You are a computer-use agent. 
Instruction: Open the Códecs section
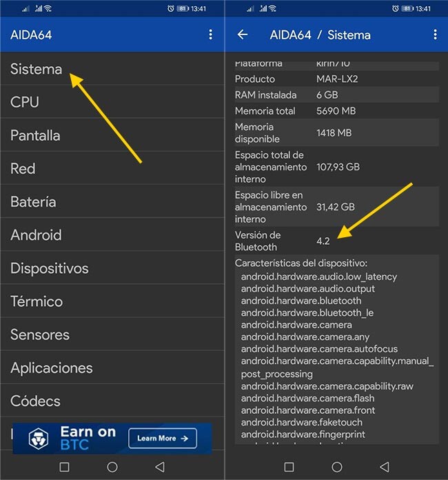tap(112, 401)
